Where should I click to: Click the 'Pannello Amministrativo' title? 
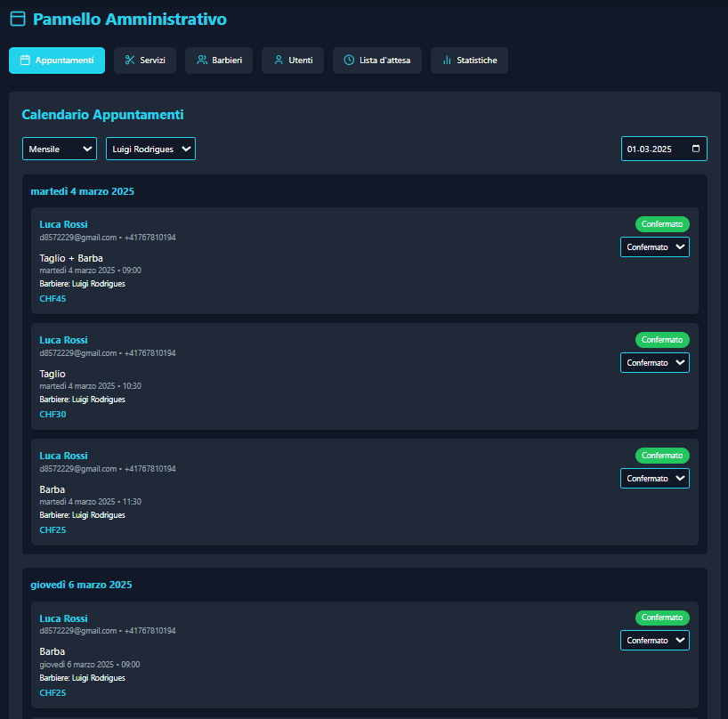coord(130,19)
